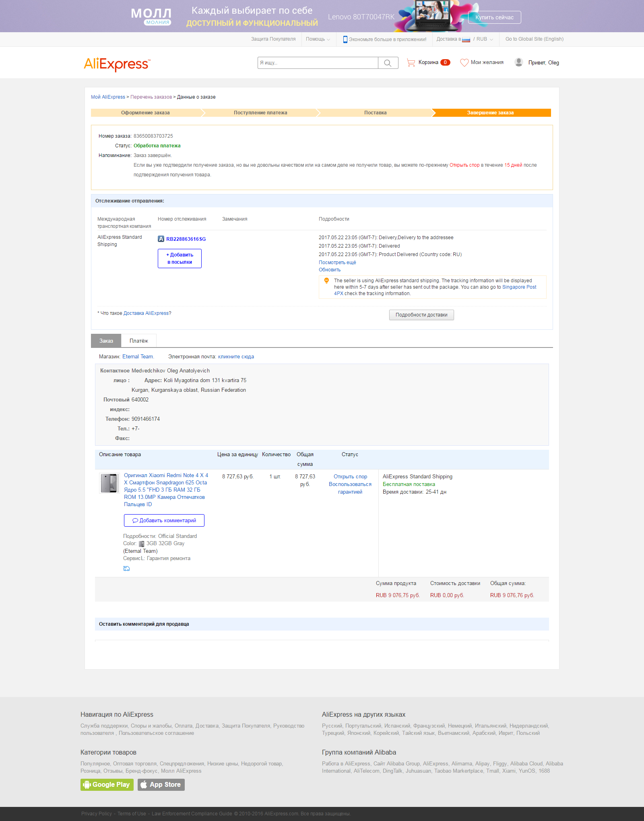
Task: Go to Перечень заказов breadcrumb
Action: tap(151, 97)
